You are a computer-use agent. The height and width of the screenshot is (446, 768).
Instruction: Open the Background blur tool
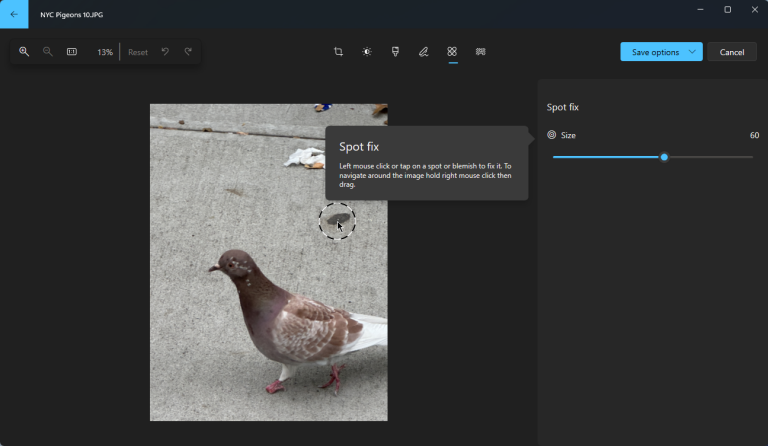click(480, 51)
